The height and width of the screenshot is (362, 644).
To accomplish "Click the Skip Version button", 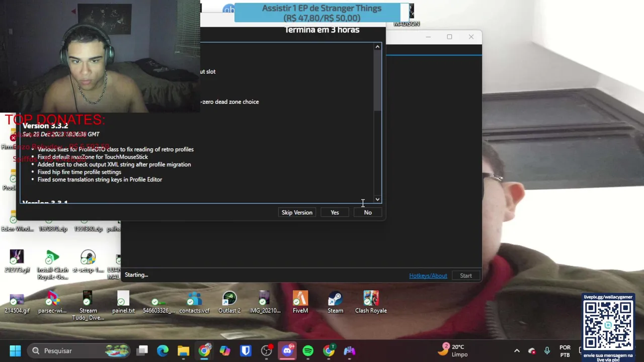I will (297, 212).
